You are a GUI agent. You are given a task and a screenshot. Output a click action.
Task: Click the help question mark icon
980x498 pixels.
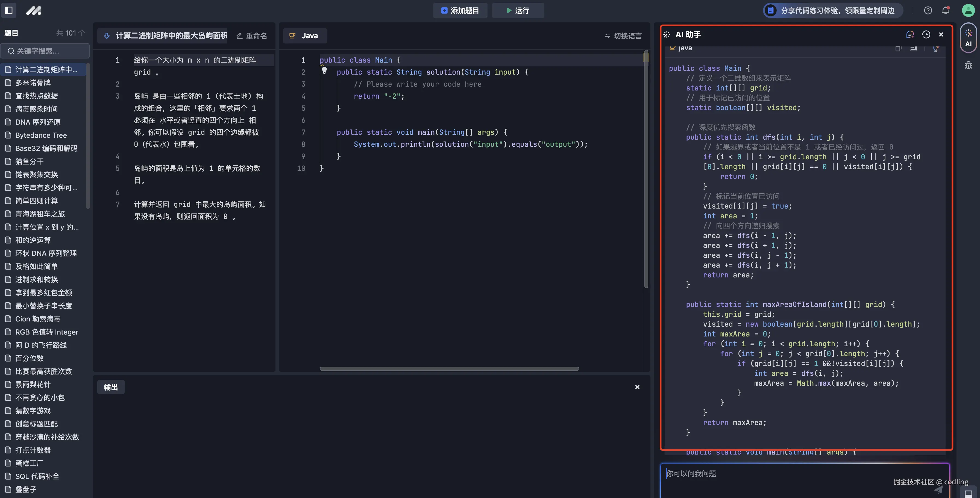928,10
